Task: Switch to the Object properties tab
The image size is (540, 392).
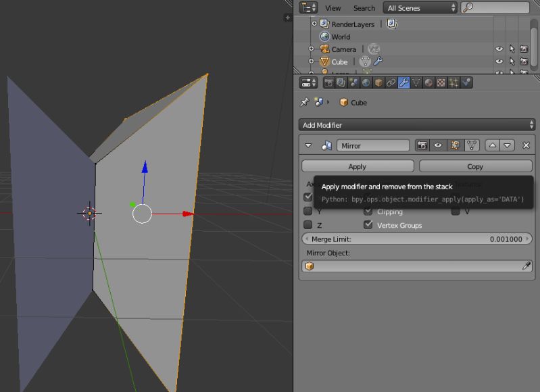Action: (x=378, y=82)
